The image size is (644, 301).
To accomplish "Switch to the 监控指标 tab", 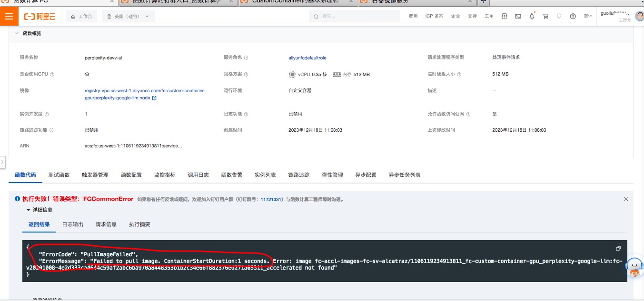I will tap(165, 175).
